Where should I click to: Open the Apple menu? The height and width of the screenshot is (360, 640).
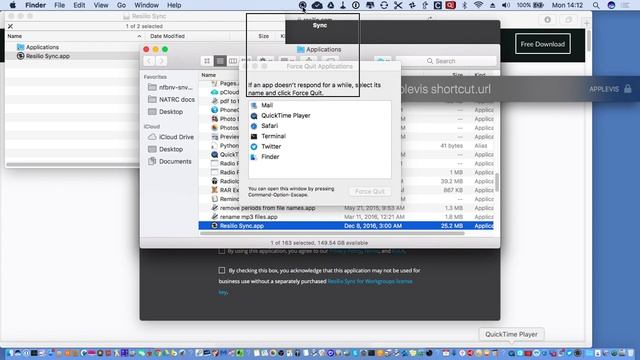13,5
